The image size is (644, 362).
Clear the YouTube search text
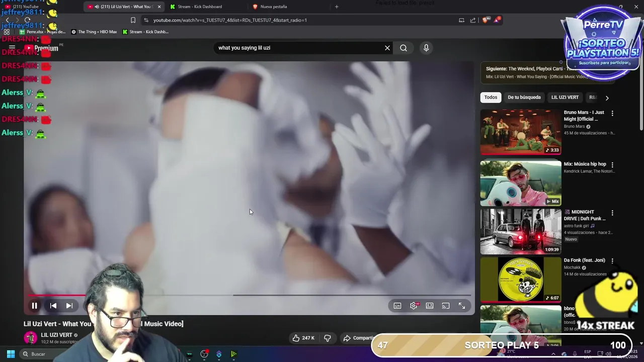pyautogui.click(x=387, y=48)
